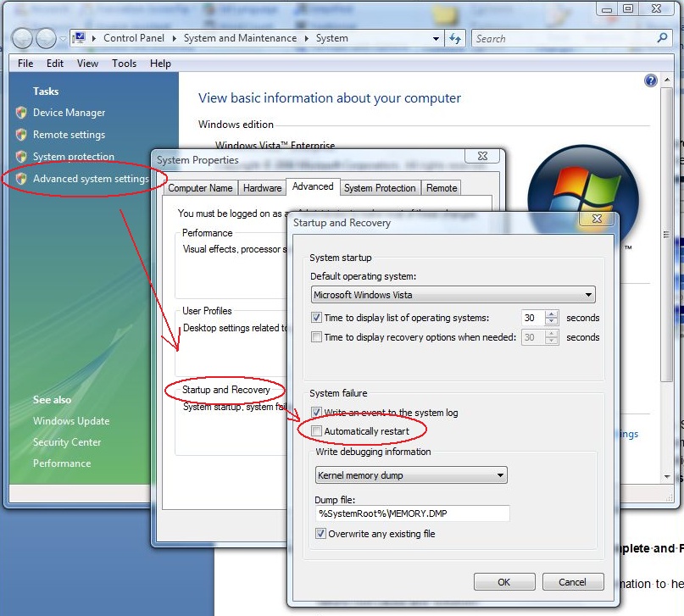Switch to the Remote tab
Image resolution: width=684 pixels, height=616 pixels.
[442, 188]
